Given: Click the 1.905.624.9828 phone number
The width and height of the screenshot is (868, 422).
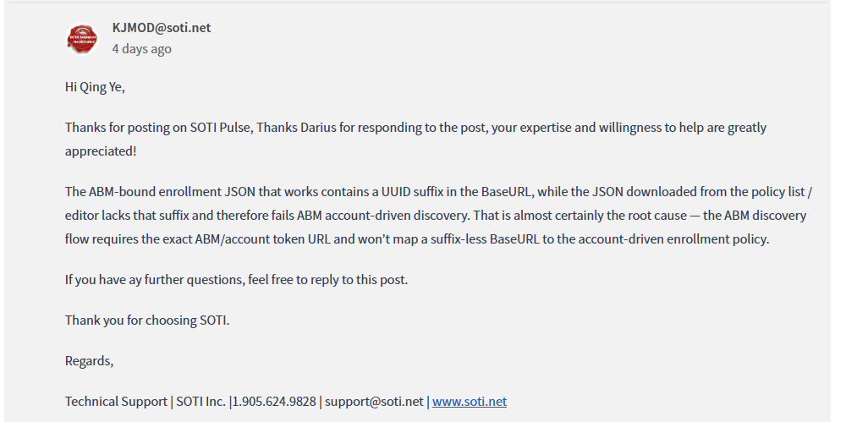Looking at the screenshot, I should pyautogui.click(x=274, y=402).
